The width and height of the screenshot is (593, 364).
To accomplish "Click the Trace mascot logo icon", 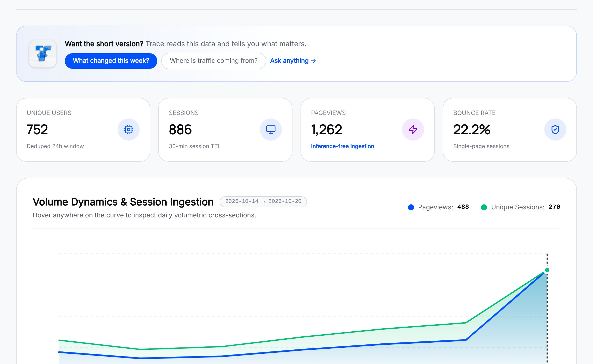I will [43, 54].
